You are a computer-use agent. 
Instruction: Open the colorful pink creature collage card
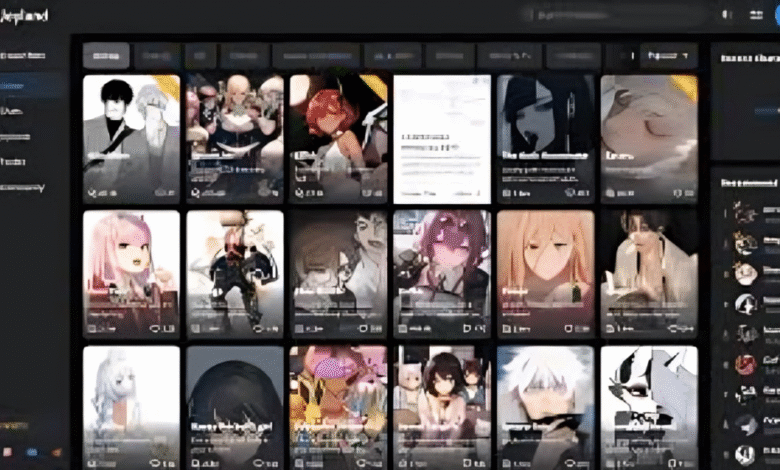click(338, 408)
